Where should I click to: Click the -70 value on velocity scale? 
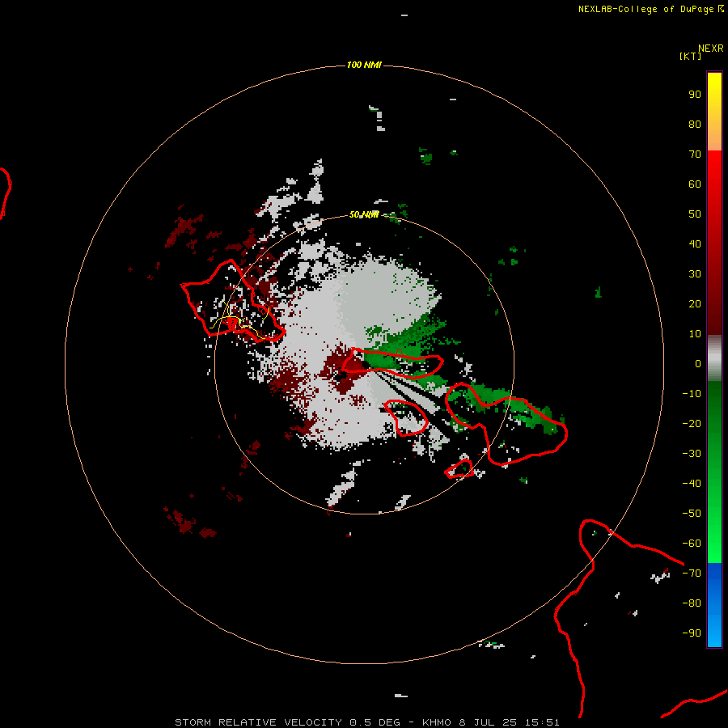coord(692,574)
